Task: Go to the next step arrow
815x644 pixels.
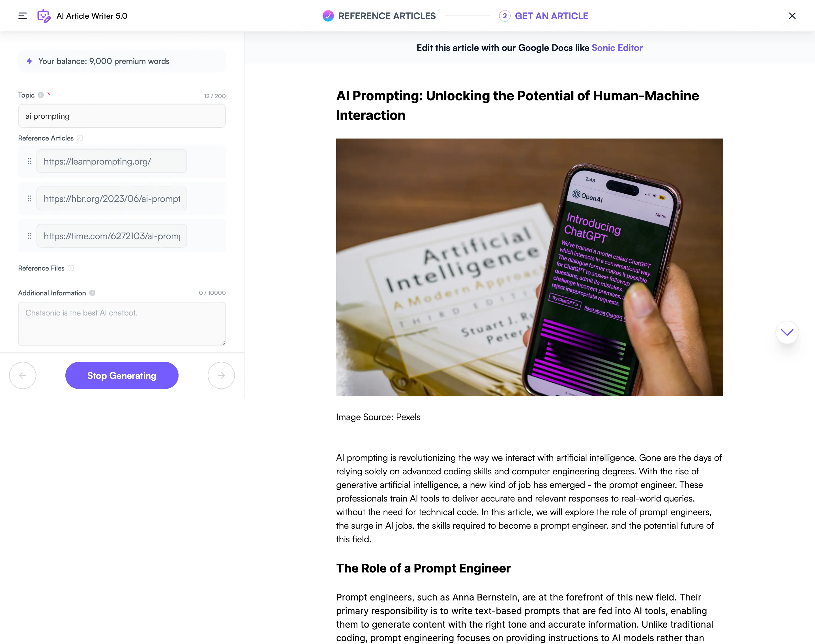Action: pos(222,375)
